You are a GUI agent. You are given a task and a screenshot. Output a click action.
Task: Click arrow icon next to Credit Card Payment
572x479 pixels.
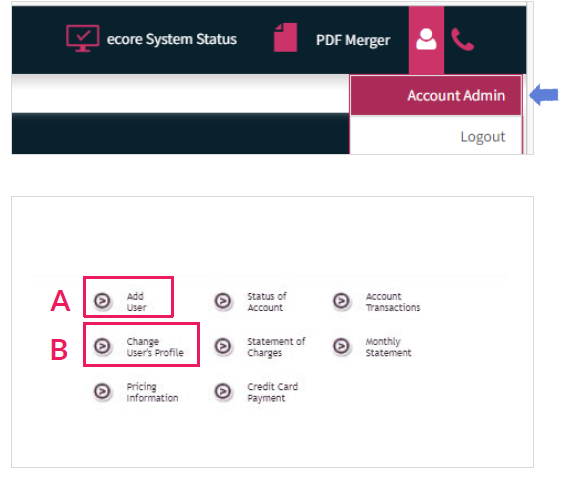coord(223,391)
